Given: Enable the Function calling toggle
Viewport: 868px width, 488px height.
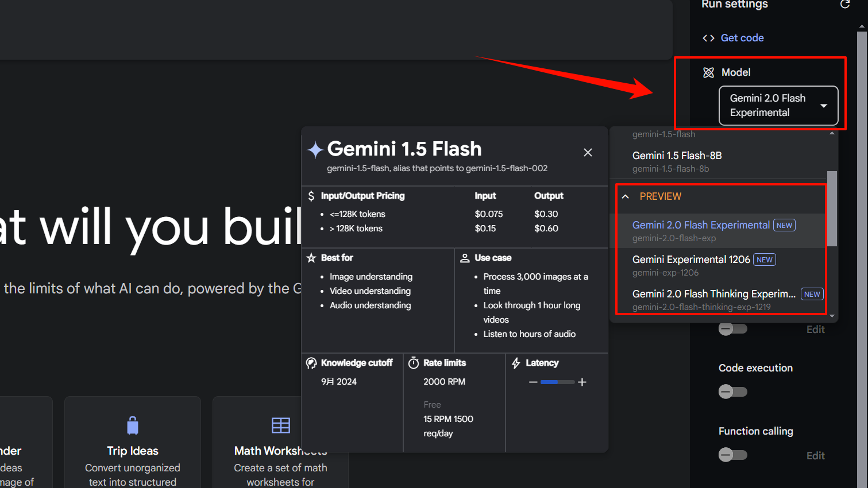Looking at the screenshot, I should 732,454.
